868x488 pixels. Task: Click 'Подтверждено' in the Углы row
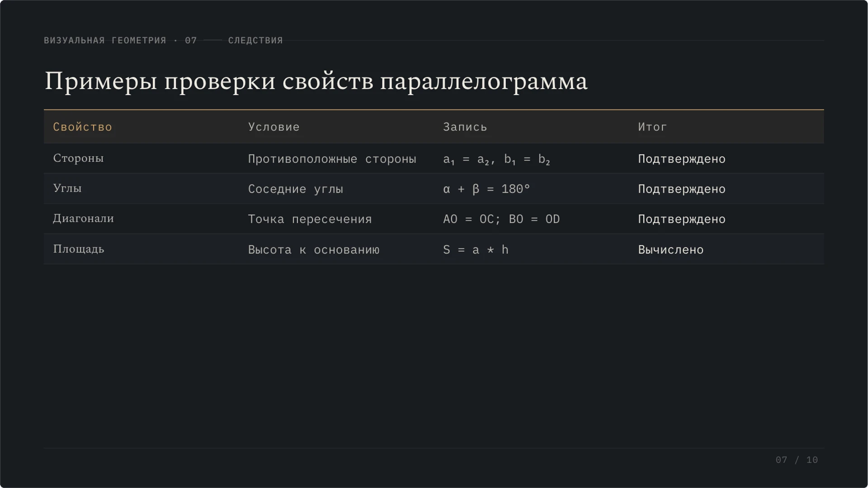click(681, 189)
